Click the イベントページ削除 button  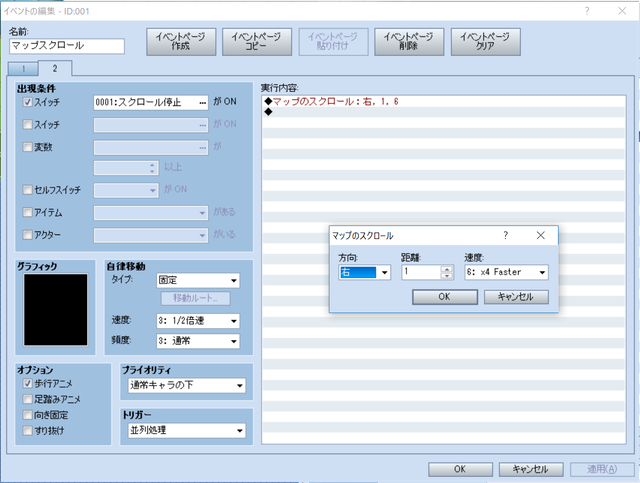[x=409, y=42]
